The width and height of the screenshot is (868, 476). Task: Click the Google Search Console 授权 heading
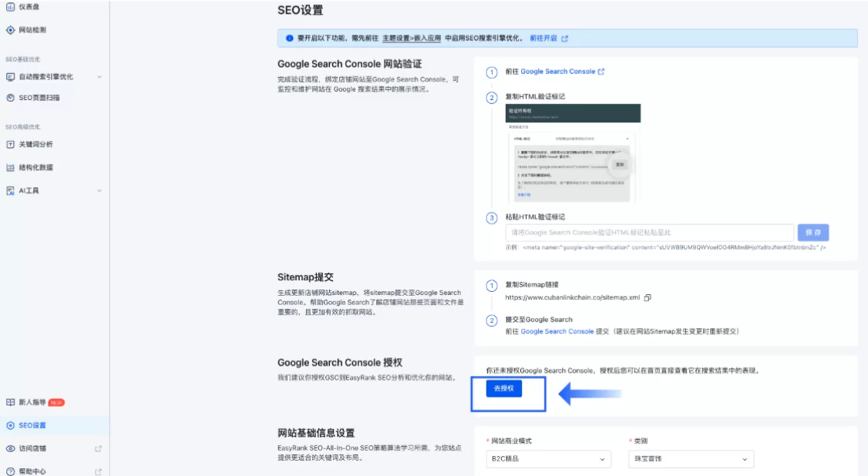[340, 363]
